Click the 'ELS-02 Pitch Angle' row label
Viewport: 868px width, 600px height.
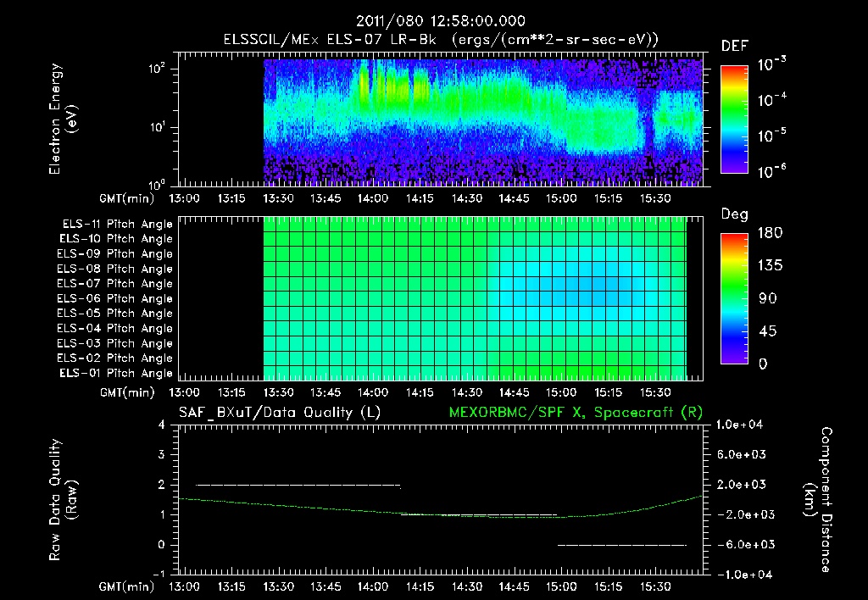[x=115, y=358]
